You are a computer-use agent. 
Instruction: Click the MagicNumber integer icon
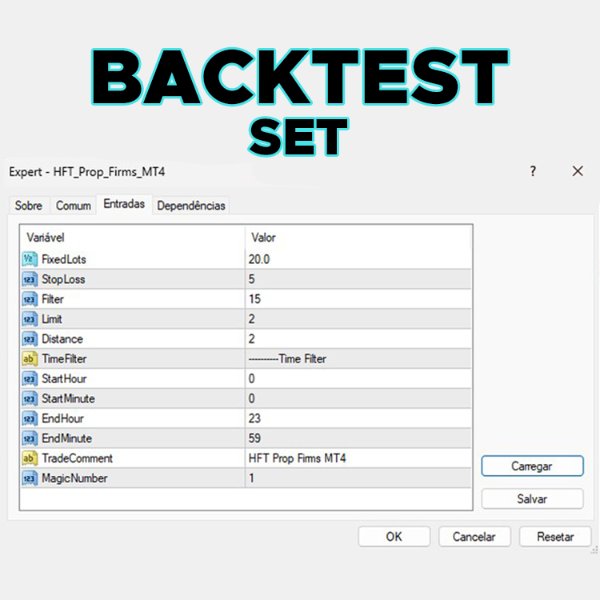30,478
